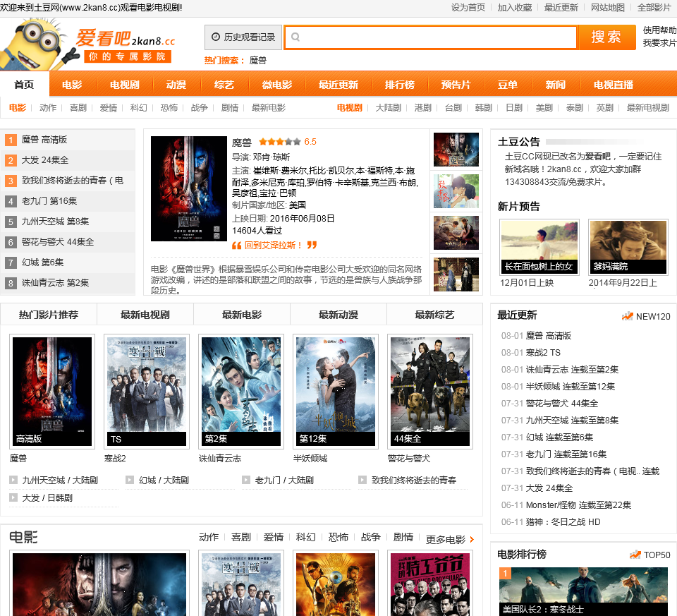Click 设为首页 link at top
Viewport: 677px width, 616px height.
pyautogui.click(x=468, y=7)
